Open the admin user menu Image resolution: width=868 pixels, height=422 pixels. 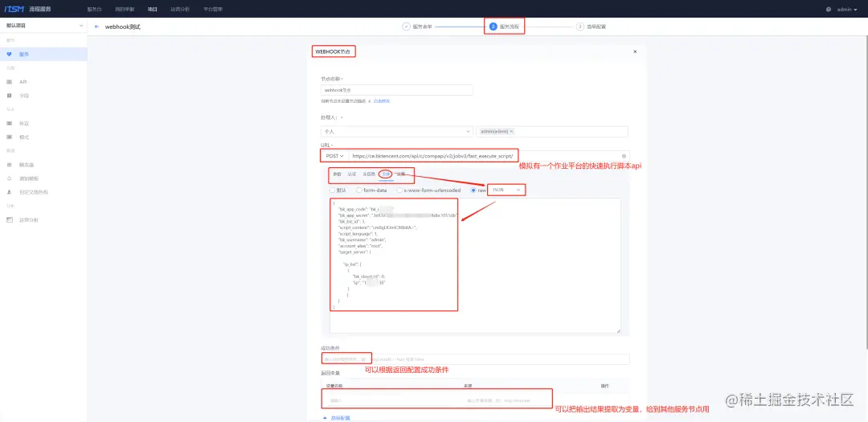pos(847,10)
